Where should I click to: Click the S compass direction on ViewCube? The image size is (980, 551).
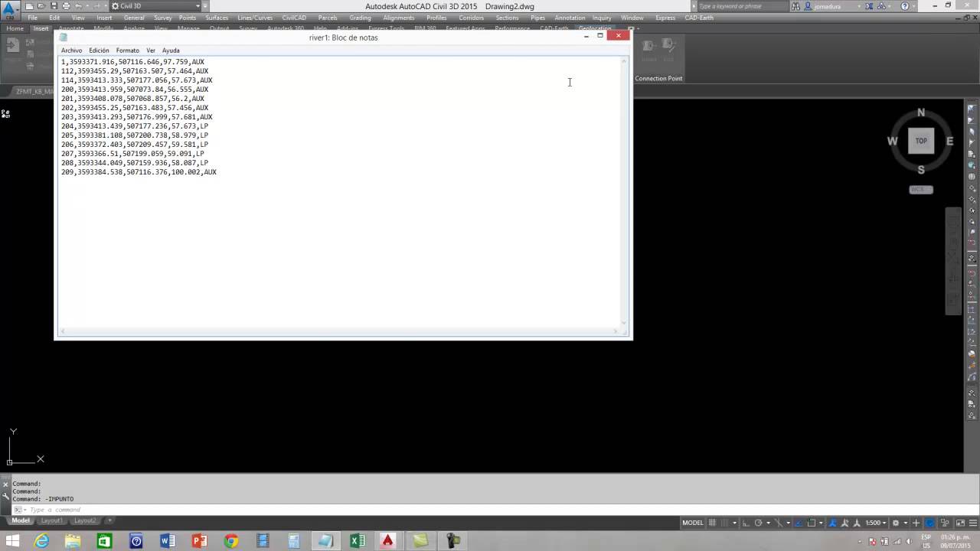pos(921,170)
